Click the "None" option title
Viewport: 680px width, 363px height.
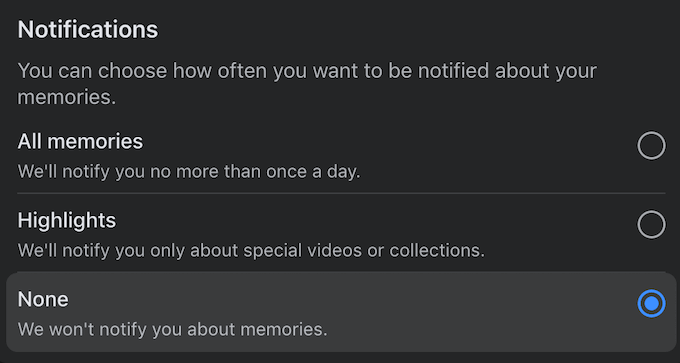pyautogui.click(x=43, y=299)
